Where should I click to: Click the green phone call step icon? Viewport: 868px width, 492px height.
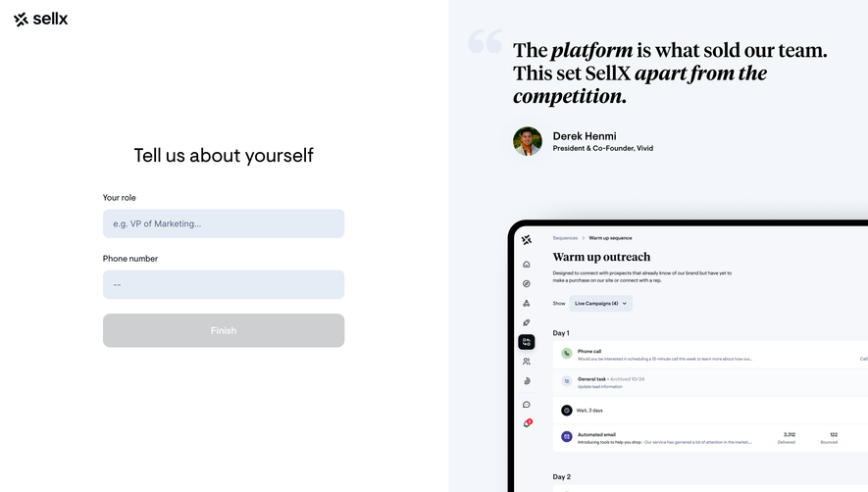point(566,353)
